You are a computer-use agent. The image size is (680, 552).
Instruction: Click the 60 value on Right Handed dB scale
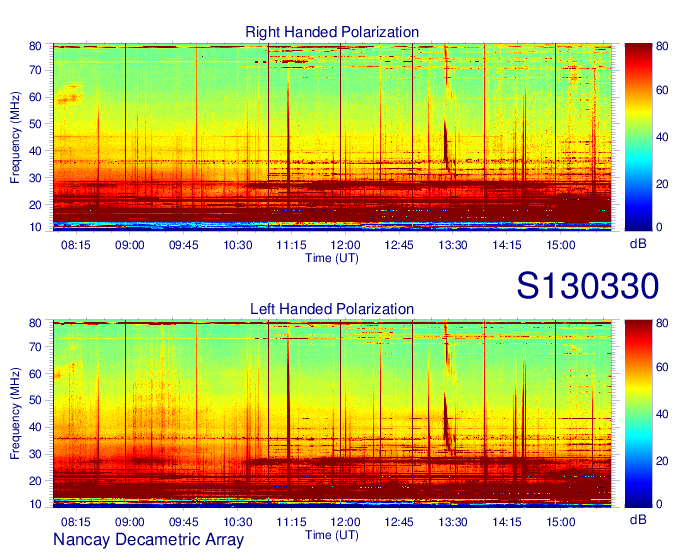tap(662, 90)
